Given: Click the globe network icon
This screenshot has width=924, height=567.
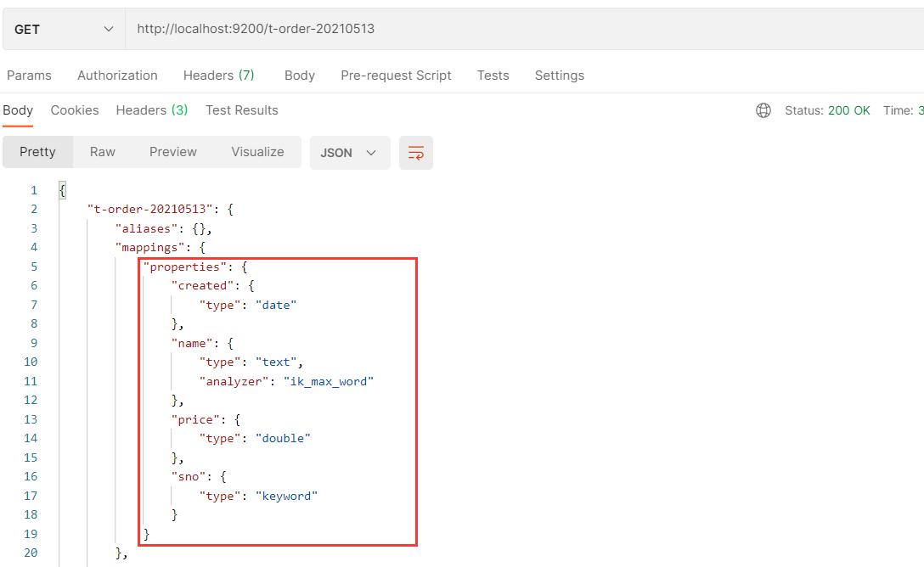Looking at the screenshot, I should 763,110.
